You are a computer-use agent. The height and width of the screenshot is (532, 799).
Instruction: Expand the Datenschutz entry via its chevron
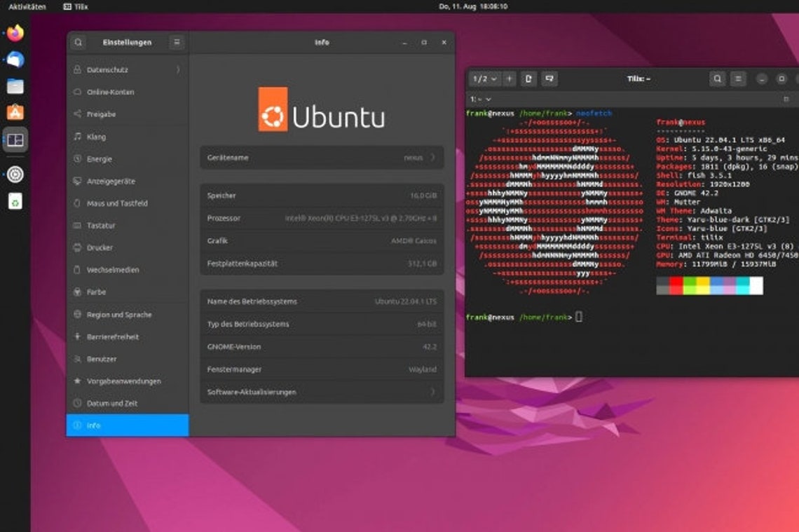click(177, 69)
